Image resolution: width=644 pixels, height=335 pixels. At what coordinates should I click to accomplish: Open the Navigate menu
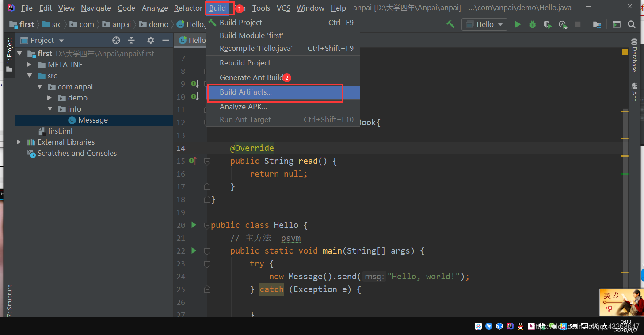[x=96, y=8]
